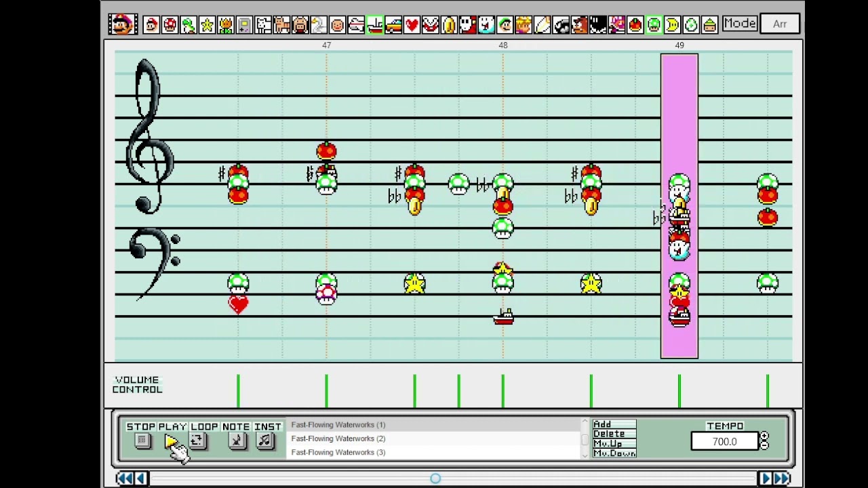Select the Pig instrument icon

(x=300, y=25)
